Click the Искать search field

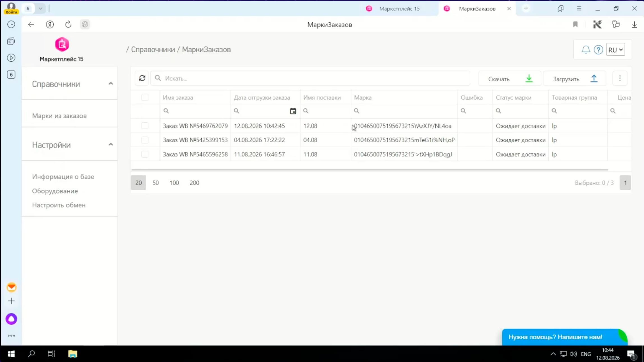point(310,78)
